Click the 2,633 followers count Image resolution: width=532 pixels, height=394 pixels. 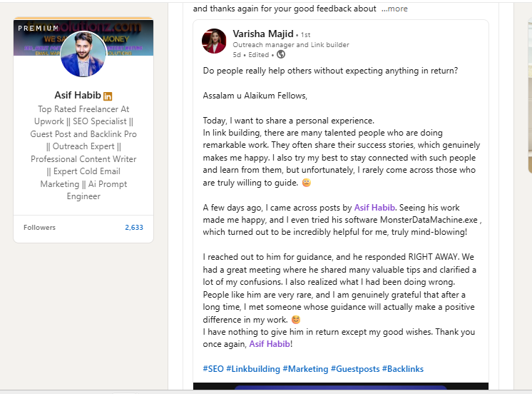134,228
